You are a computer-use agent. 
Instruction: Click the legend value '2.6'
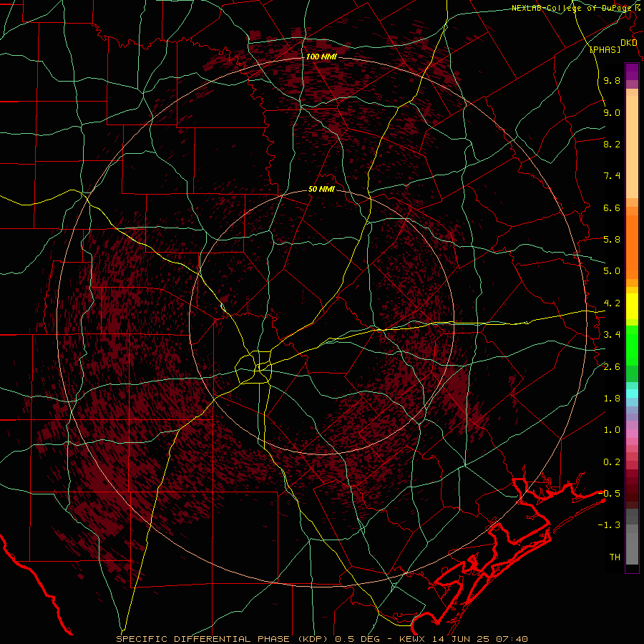612,367
